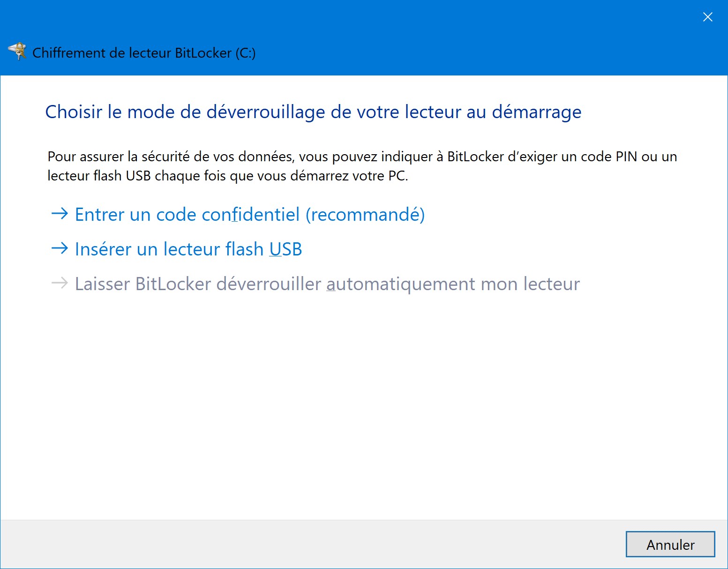Image resolution: width=728 pixels, height=569 pixels.
Task: Click the BitLocker key icon in title bar
Action: [17, 52]
